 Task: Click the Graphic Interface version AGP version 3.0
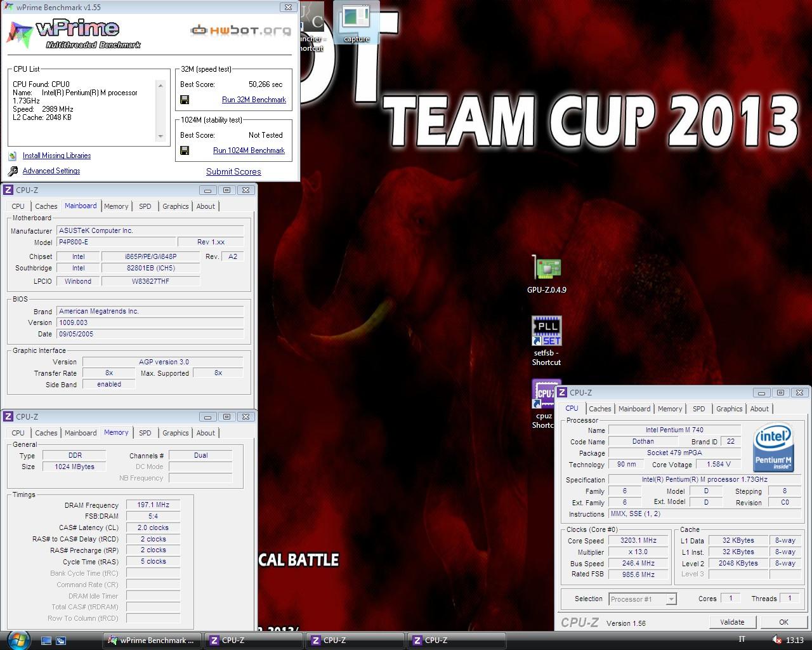(163, 362)
